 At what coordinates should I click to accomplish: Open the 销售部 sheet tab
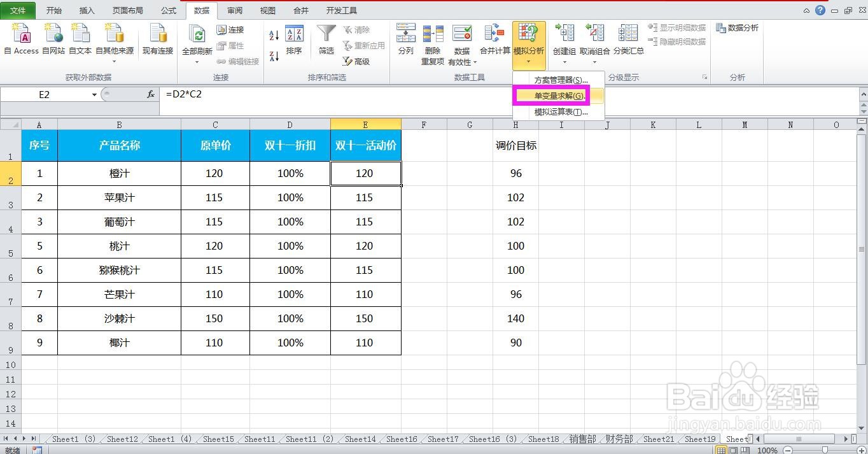[580, 439]
